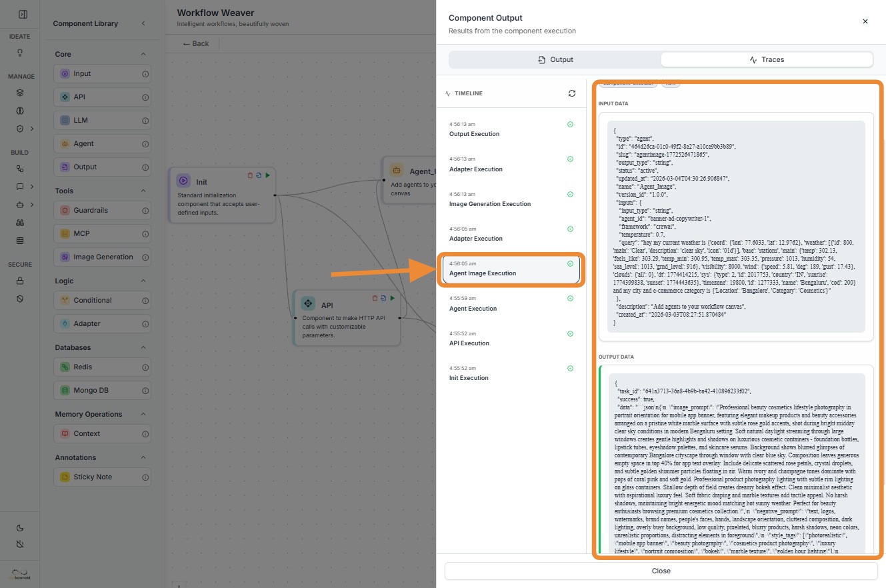Select Image Generation Execution in the timeline

tap(511, 199)
